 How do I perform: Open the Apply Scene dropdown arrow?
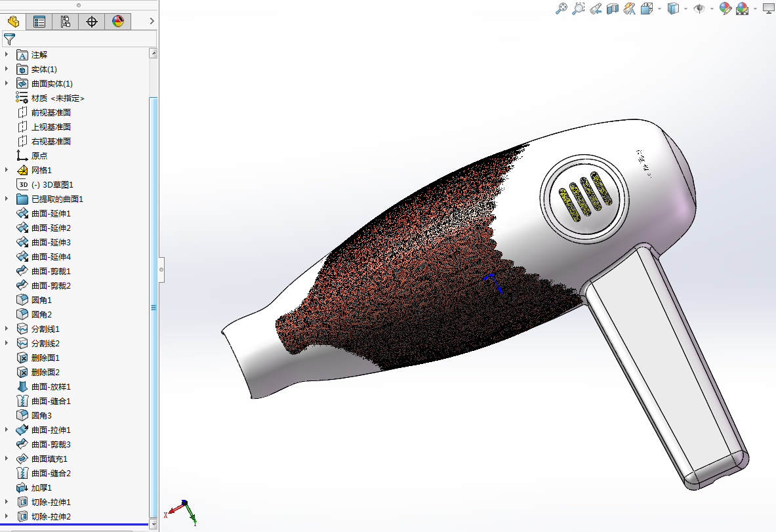click(755, 9)
